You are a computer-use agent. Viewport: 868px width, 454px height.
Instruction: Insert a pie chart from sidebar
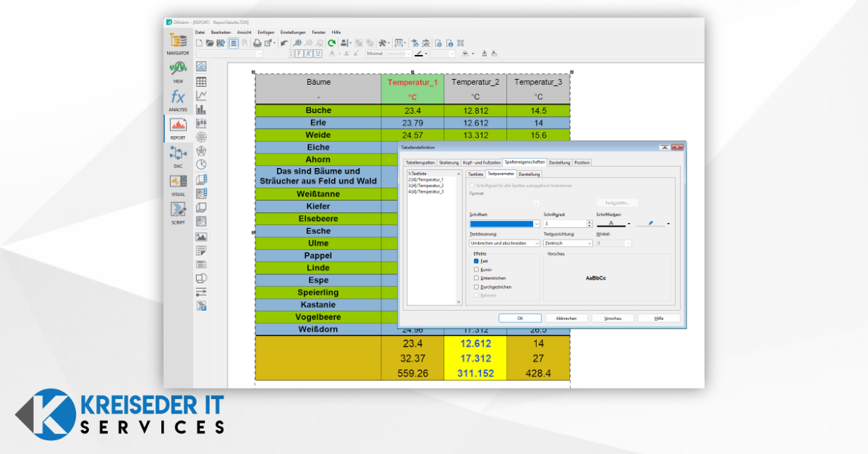point(202,164)
